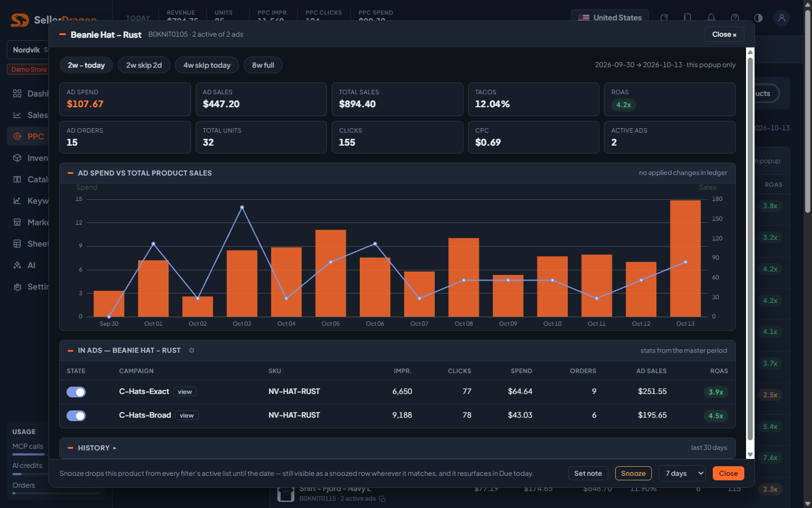This screenshot has height=508, width=812.
Task: Click the Oct 03 sales line point
Action: (242, 208)
